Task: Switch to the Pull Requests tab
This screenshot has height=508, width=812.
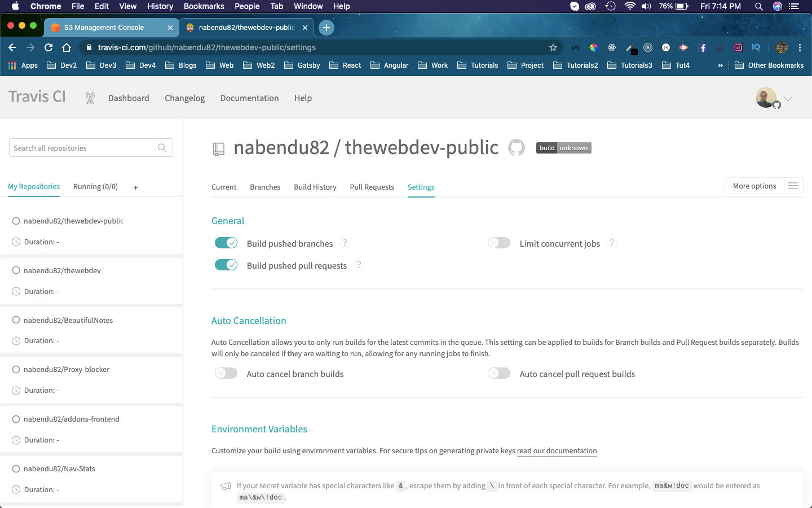Action: (372, 187)
